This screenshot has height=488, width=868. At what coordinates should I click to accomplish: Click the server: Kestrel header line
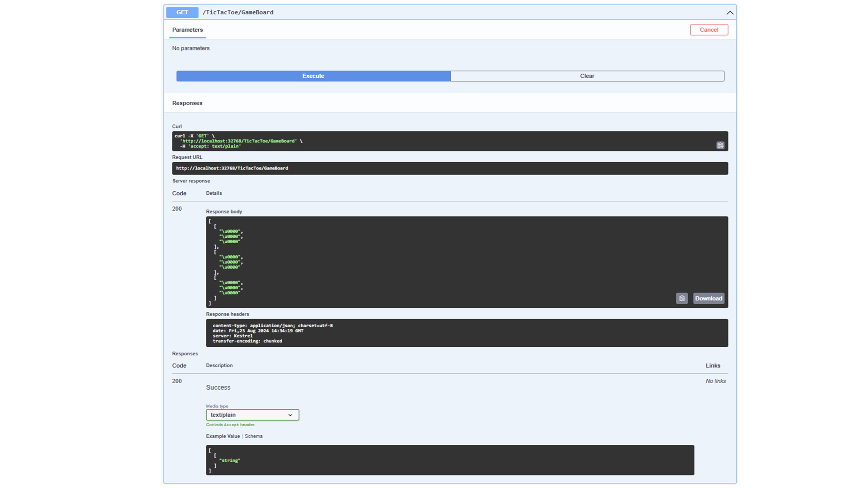point(232,336)
